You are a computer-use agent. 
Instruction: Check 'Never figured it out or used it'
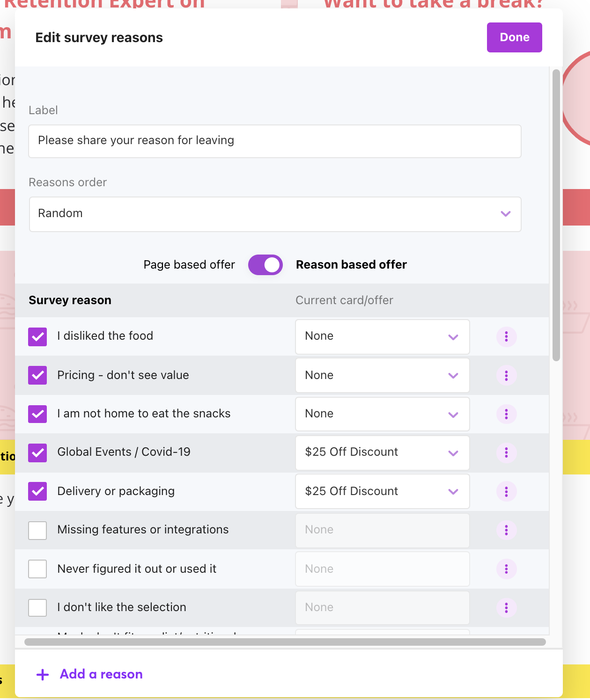(x=37, y=569)
